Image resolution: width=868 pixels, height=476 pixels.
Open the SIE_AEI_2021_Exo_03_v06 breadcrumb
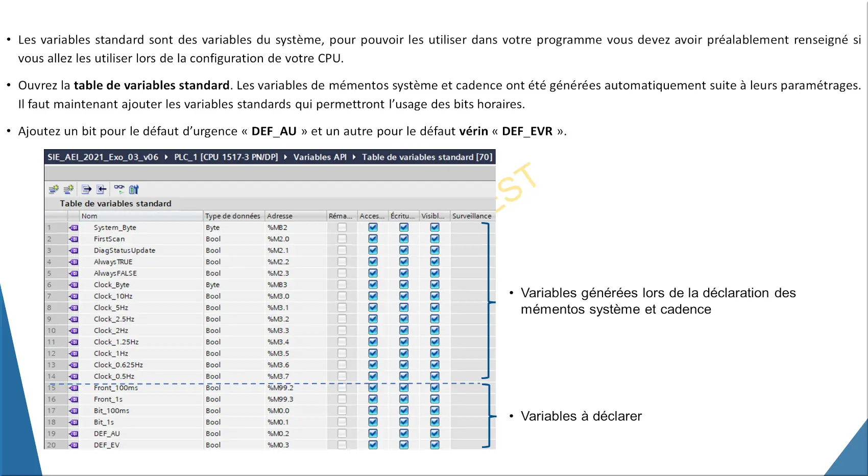click(103, 157)
